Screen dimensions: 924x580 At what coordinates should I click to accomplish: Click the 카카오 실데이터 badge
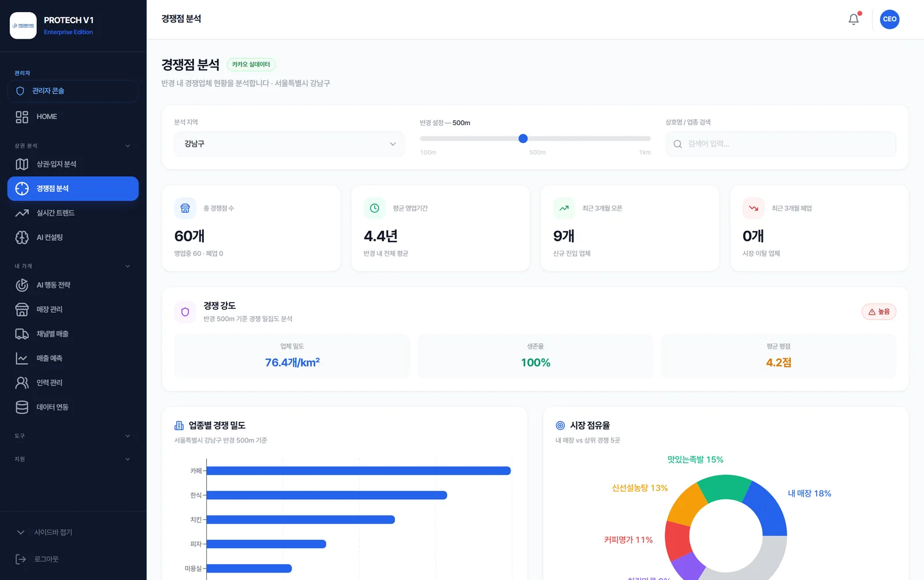click(x=251, y=65)
